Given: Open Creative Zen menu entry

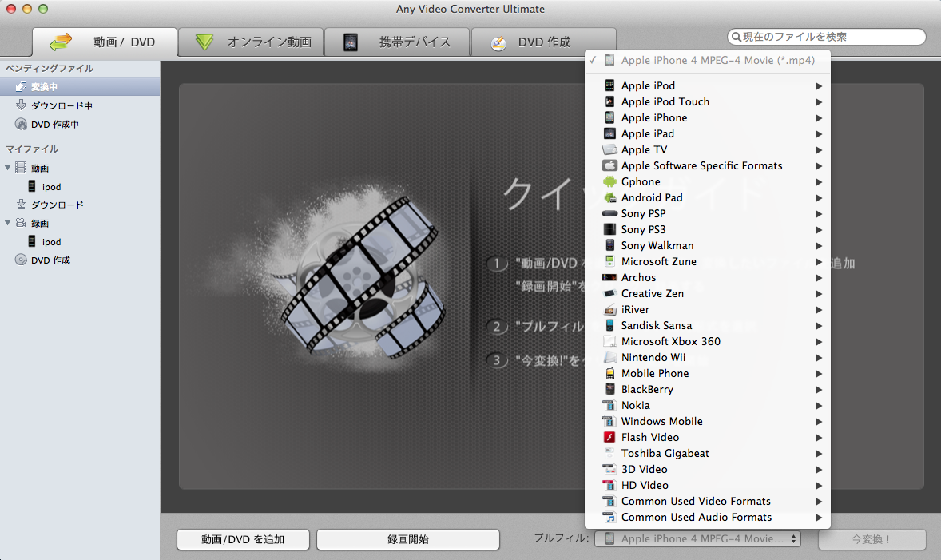Looking at the screenshot, I should coord(708,293).
